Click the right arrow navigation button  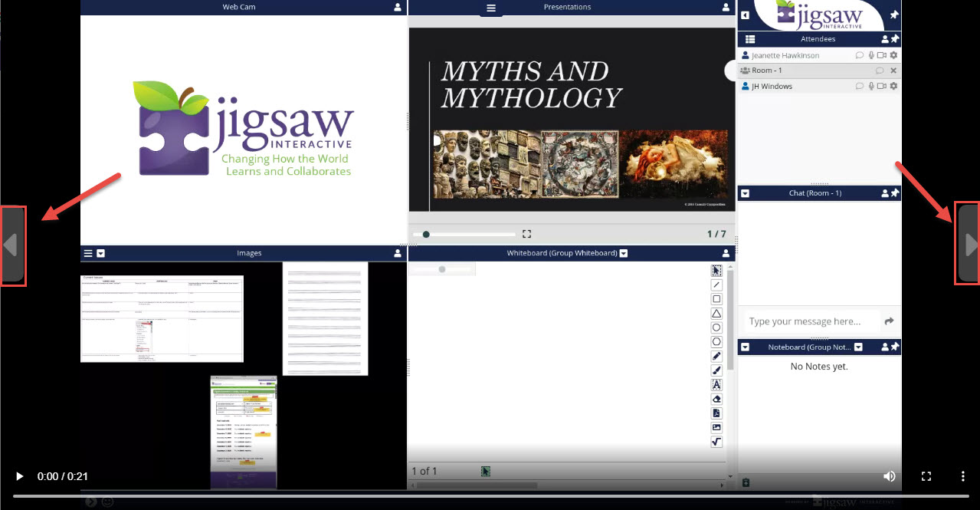click(x=968, y=245)
